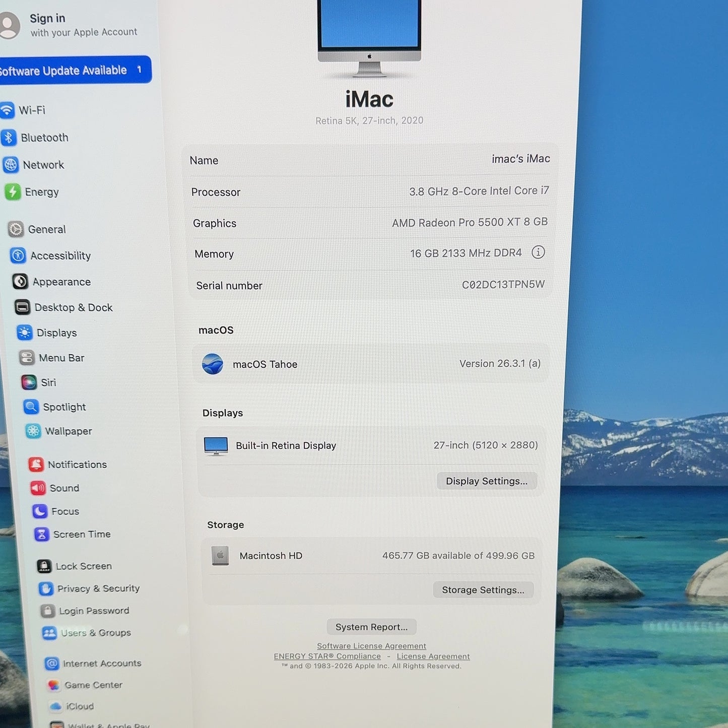This screenshot has width=728, height=728.
Task: Open the General settings pane
Action: click(x=47, y=229)
